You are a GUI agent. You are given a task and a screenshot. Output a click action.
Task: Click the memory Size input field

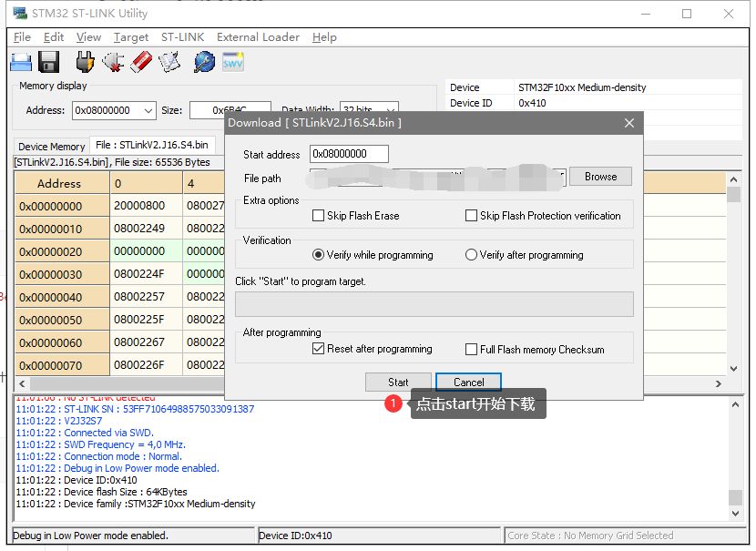(x=230, y=110)
